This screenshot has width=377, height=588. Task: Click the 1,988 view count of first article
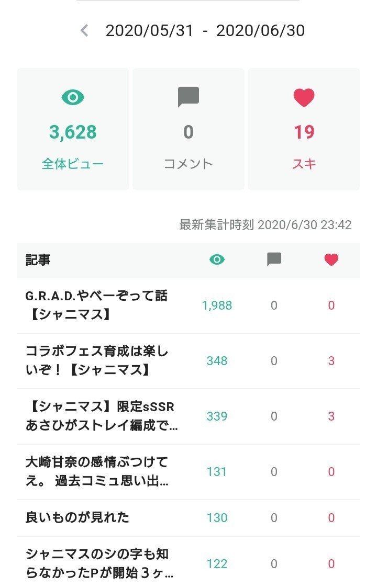[x=217, y=306]
